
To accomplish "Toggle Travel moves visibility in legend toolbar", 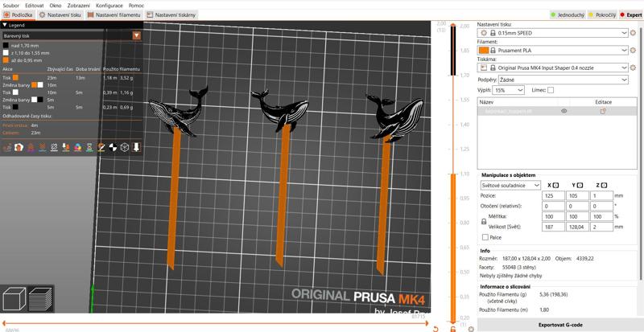I will point(6,147).
